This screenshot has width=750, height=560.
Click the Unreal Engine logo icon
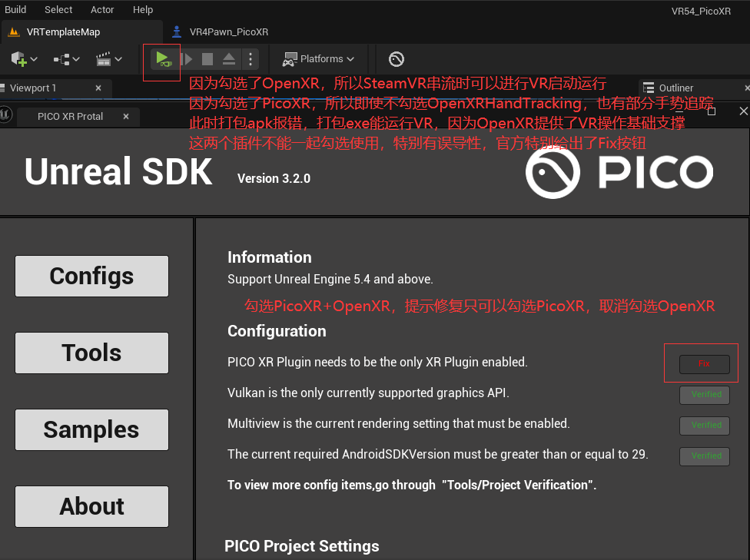[5, 114]
